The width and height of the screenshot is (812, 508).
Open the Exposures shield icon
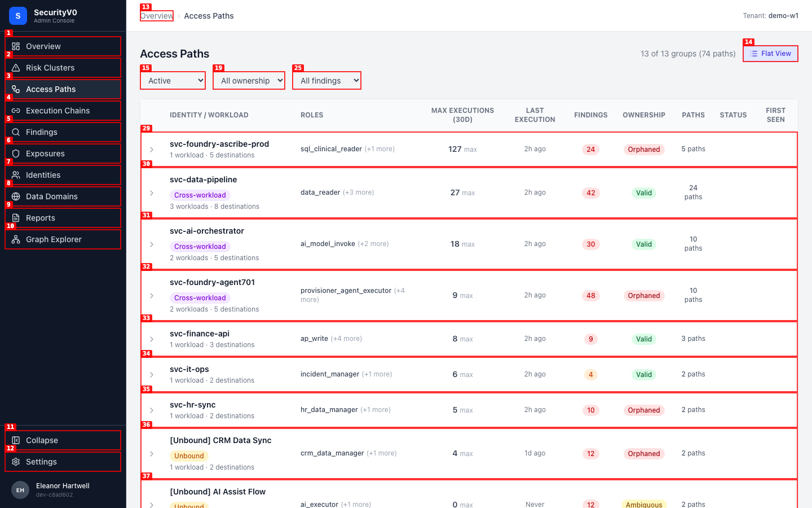coord(16,154)
